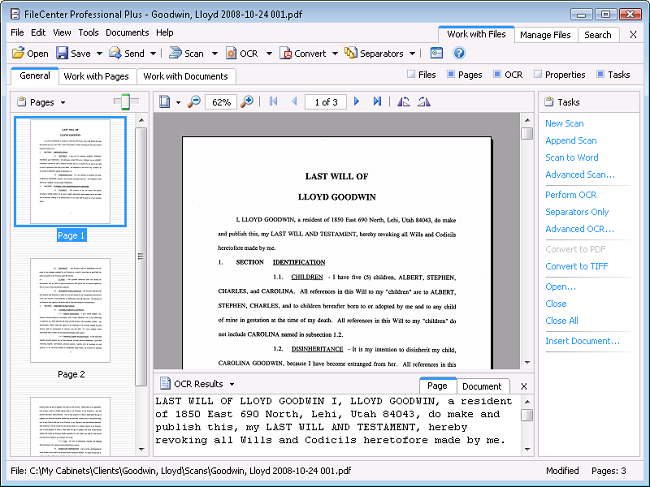Image resolution: width=650 pixels, height=487 pixels.
Task: Click the OCR toolbar icon
Action: coord(231,53)
